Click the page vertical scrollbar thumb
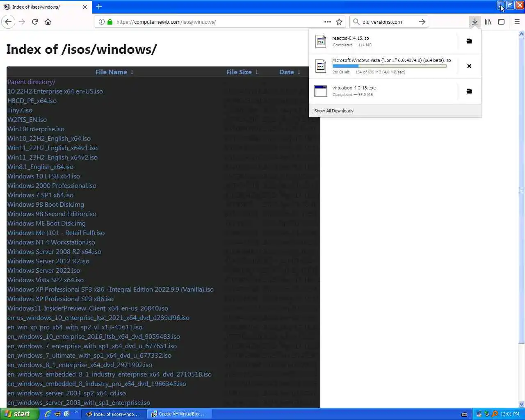 [521, 190]
